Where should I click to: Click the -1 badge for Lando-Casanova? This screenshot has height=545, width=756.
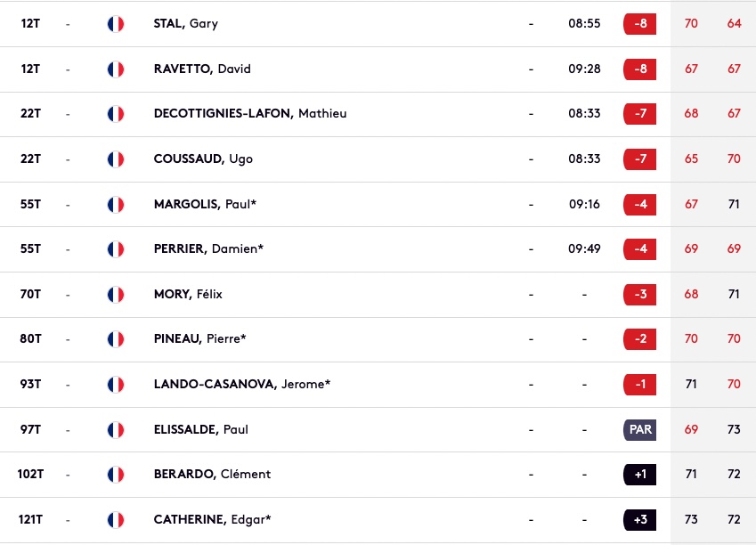pyautogui.click(x=640, y=385)
